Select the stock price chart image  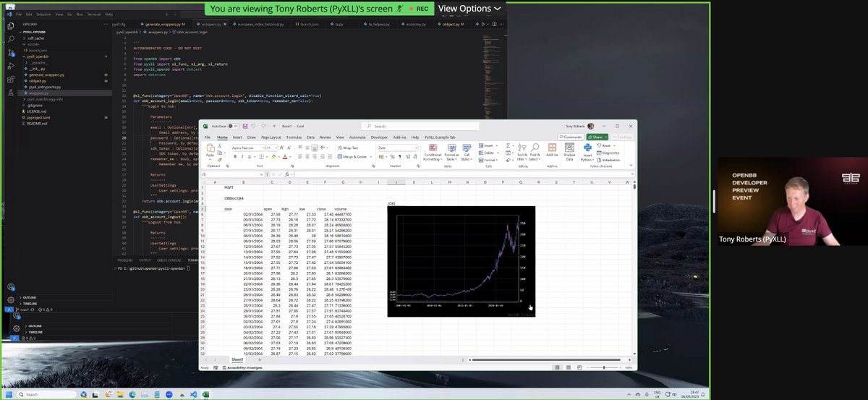(461, 261)
